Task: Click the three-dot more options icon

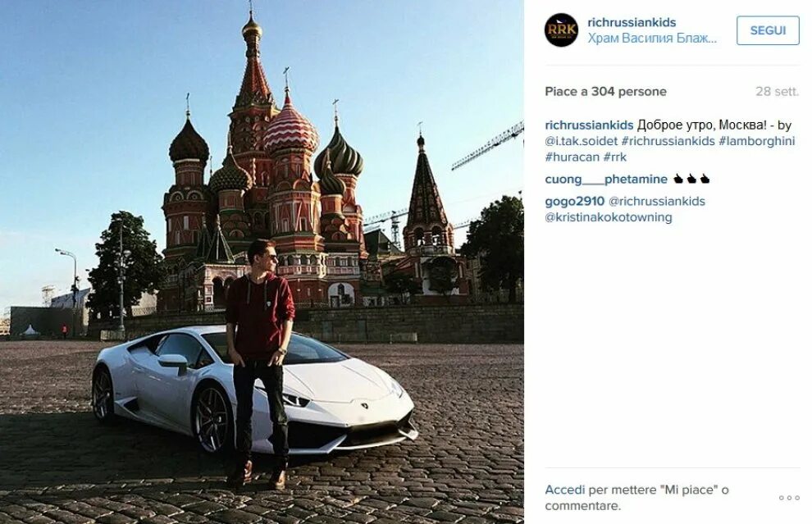Action: pyautogui.click(x=789, y=498)
